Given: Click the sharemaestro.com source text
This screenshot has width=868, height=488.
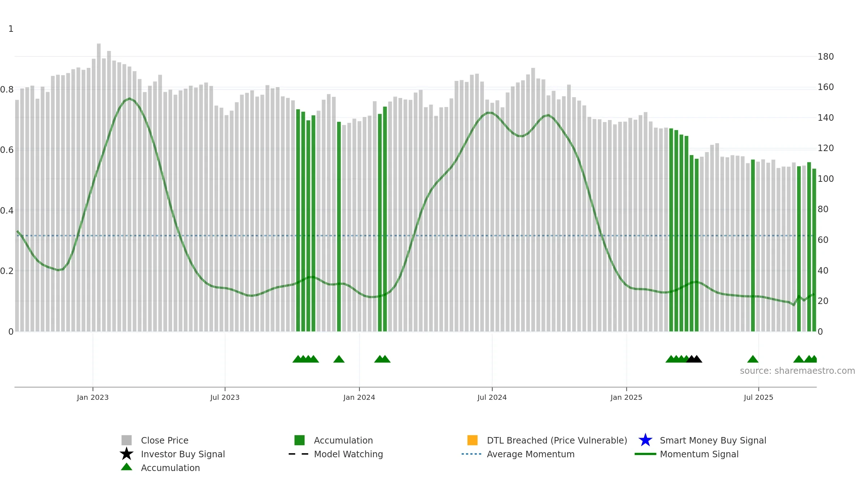Looking at the screenshot, I should click(797, 371).
